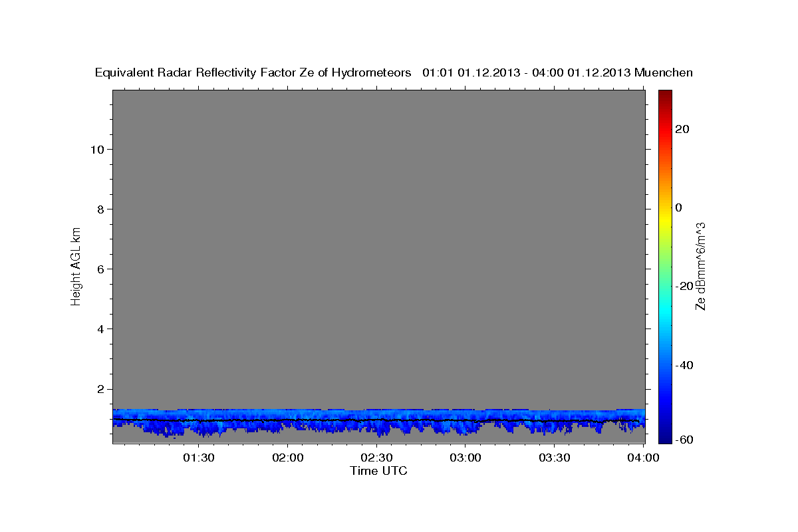Click the dark blue -60 colorbar bottom

click(666, 440)
